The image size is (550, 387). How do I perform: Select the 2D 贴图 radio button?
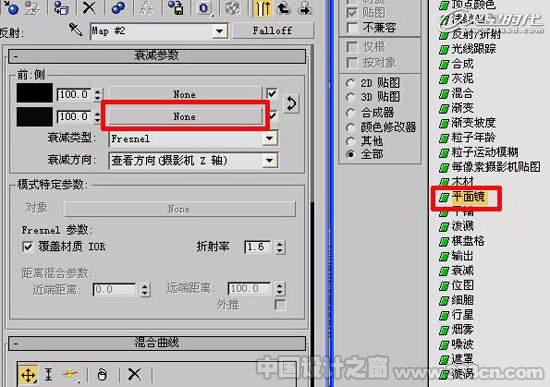[x=350, y=83]
